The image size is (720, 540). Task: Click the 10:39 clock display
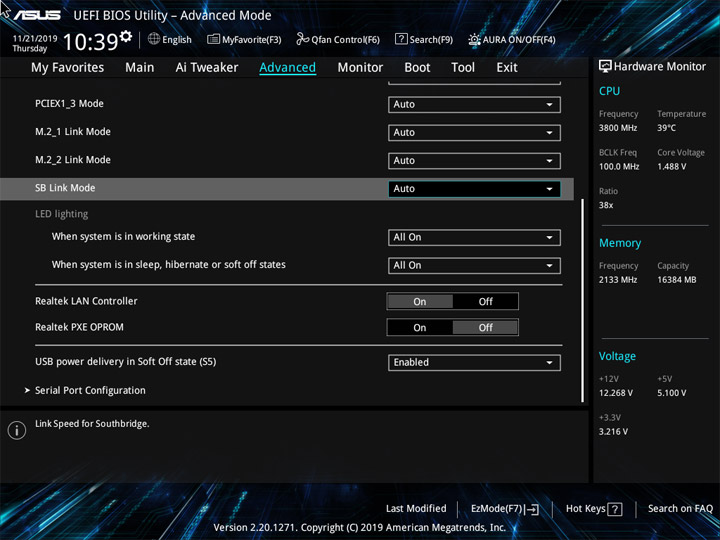click(x=90, y=42)
